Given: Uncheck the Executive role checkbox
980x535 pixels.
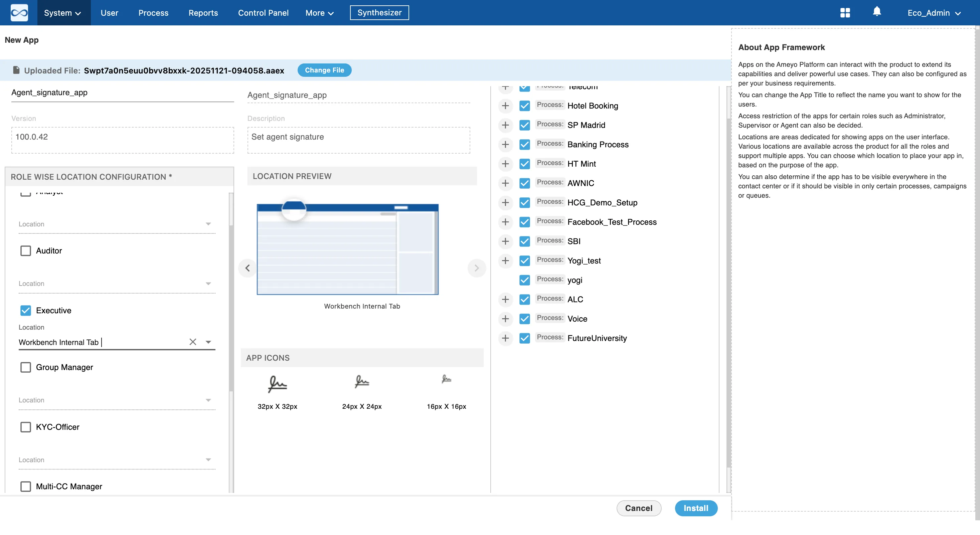Looking at the screenshot, I should click(25, 310).
